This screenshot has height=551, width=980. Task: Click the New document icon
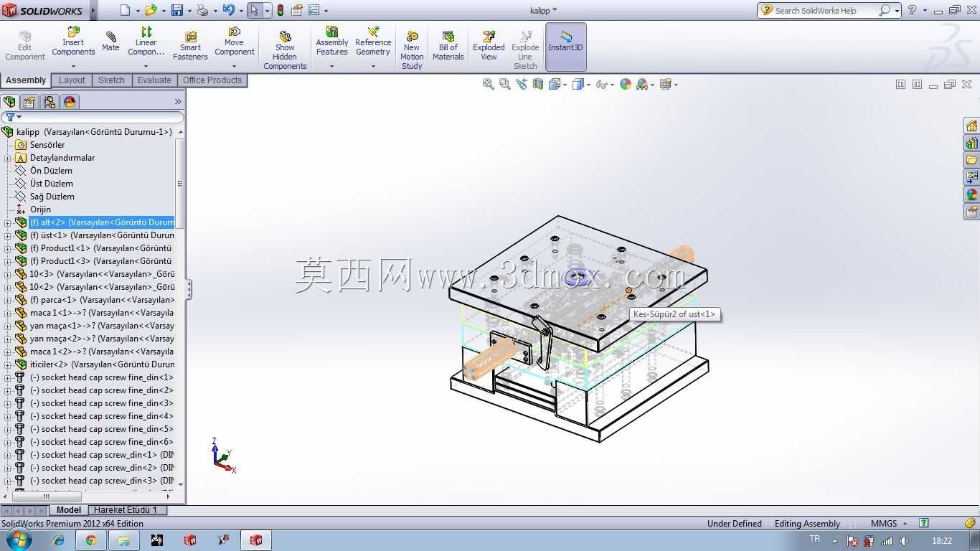click(126, 10)
